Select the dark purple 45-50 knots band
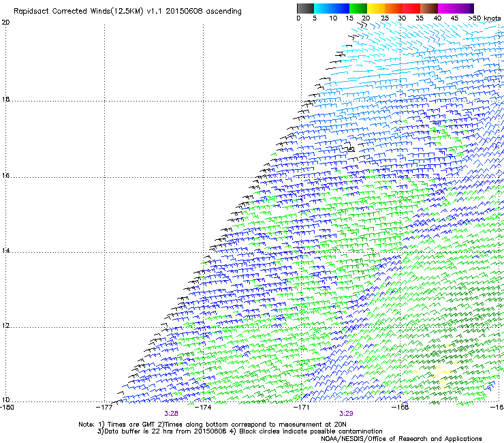The width and height of the screenshot is (504, 443). point(464,8)
